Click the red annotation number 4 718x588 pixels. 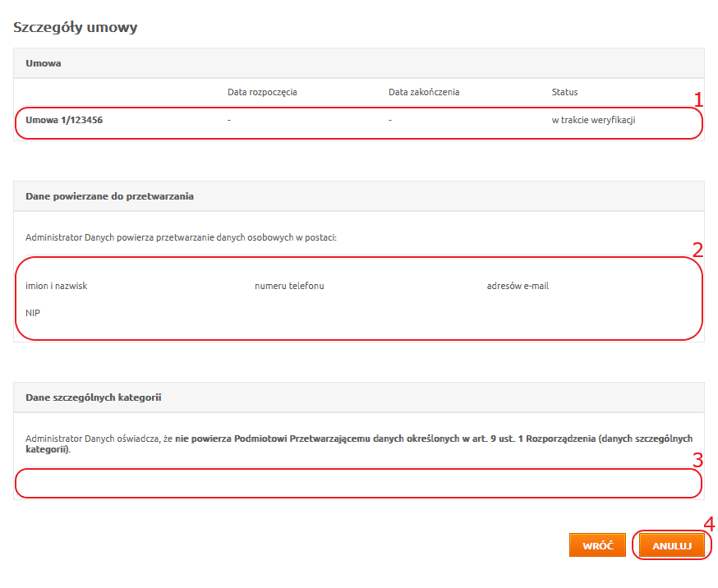point(709,525)
